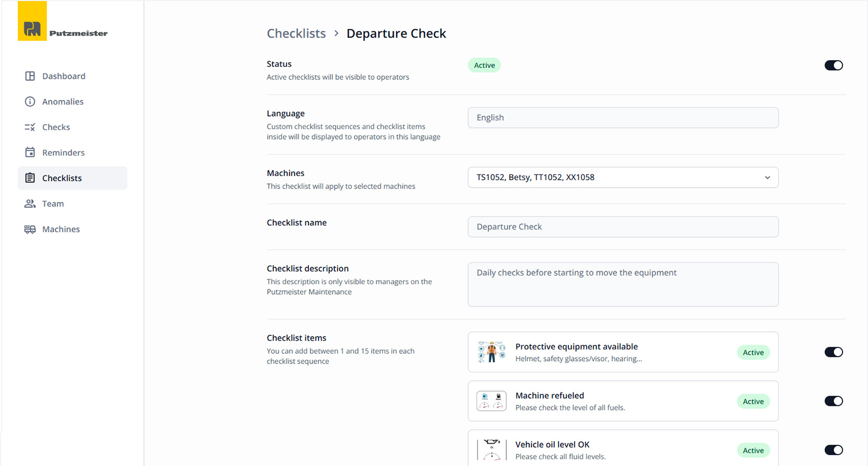Toggle the Vehicle oil level OK switch
This screenshot has width=868, height=466.
[x=833, y=450]
